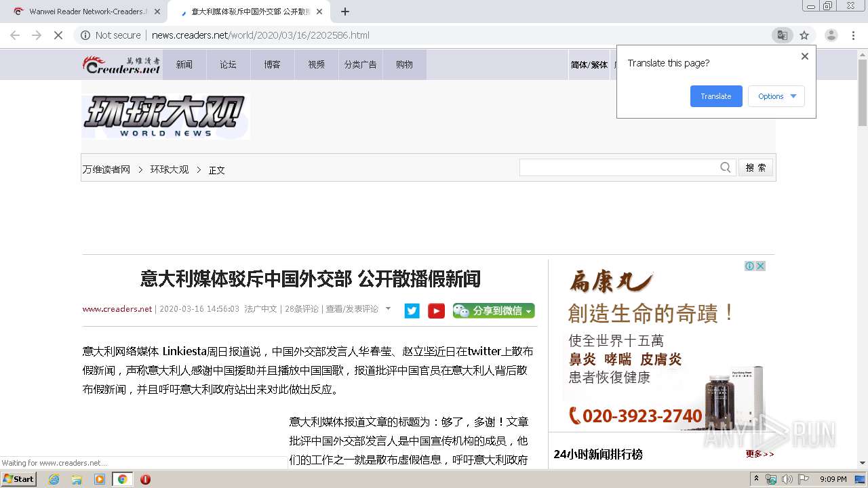Click the Action Center flag icon
The height and width of the screenshot is (488, 868).
pos(804,479)
